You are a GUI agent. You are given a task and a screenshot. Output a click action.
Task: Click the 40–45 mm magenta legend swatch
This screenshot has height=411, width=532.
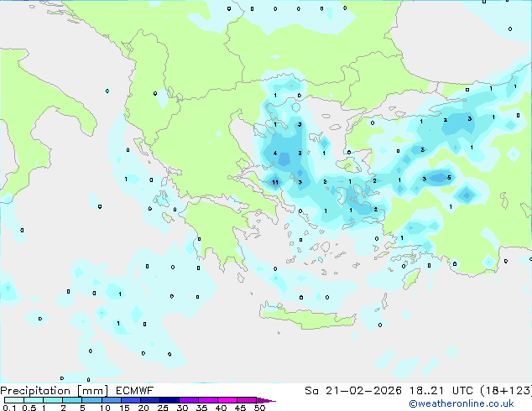click(x=227, y=400)
